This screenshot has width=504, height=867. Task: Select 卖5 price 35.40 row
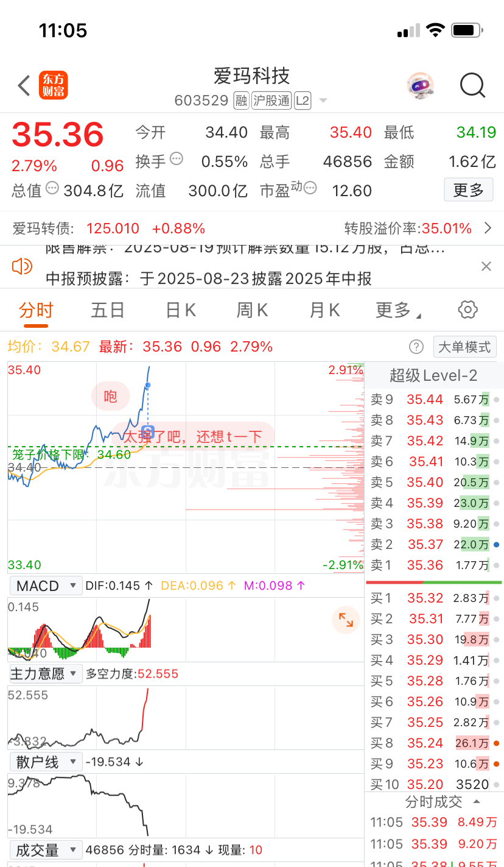pyautogui.click(x=435, y=483)
